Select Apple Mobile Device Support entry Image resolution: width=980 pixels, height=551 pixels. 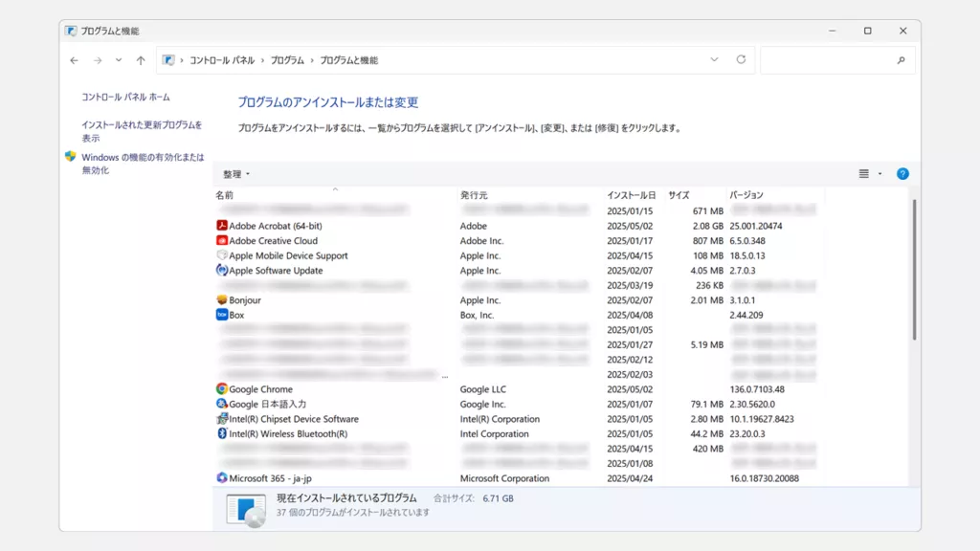(518, 255)
